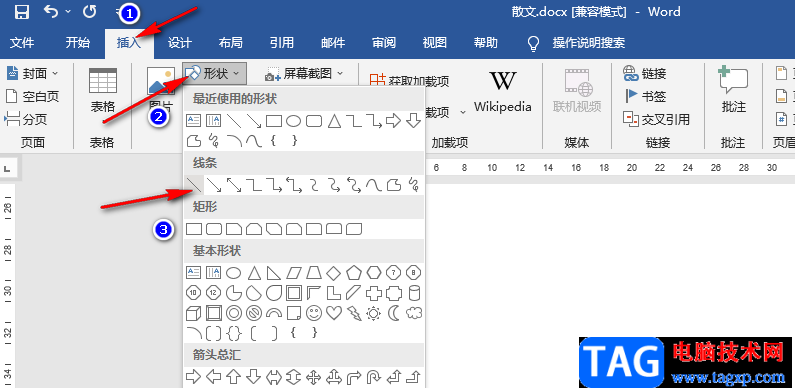Viewport: 795px width, 388px height.
Task: Select the Dodecagon shape labeled 12
Action: (x=213, y=293)
